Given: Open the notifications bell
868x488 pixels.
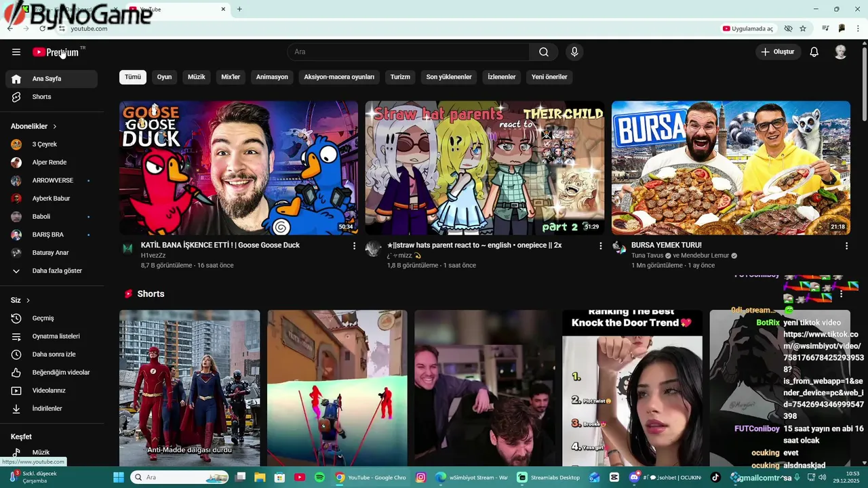Looking at the screenshot, I should point(814,52).
